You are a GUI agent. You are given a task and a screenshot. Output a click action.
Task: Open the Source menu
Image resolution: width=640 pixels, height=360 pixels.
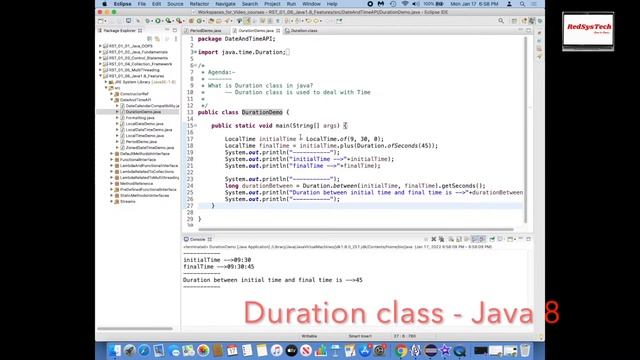(x=175, y=4)
